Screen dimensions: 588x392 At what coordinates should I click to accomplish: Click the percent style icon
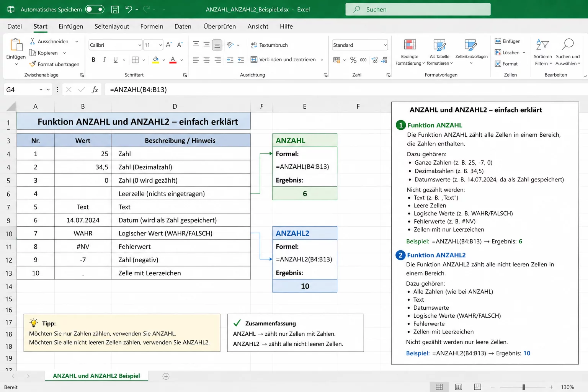pos(353,60)
